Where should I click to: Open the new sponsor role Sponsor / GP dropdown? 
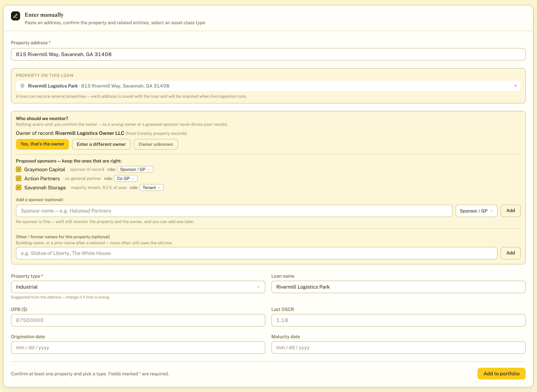(476, 211)
